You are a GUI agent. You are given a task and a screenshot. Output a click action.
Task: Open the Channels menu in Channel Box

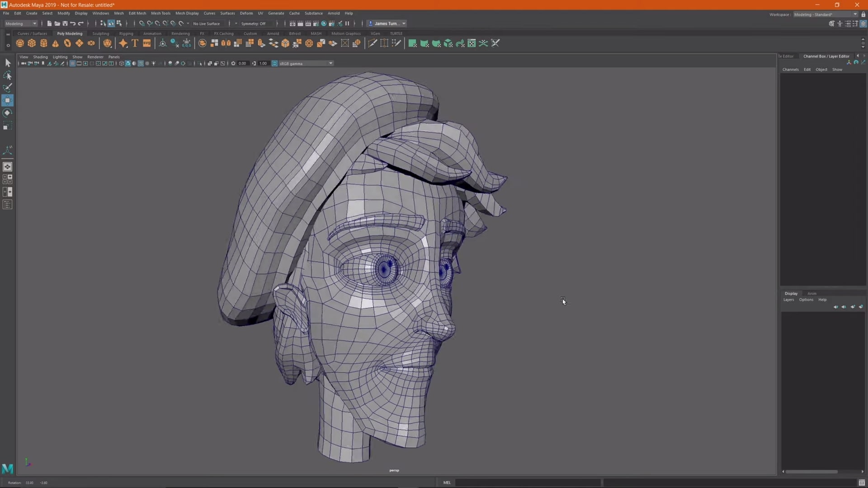click(x=790, y=70)
